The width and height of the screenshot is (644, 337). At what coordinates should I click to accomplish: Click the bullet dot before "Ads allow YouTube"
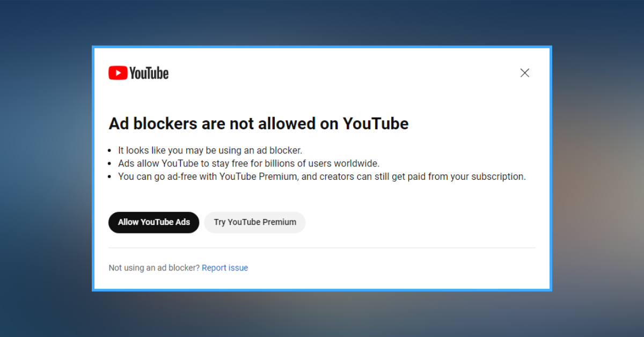[111, 164]
